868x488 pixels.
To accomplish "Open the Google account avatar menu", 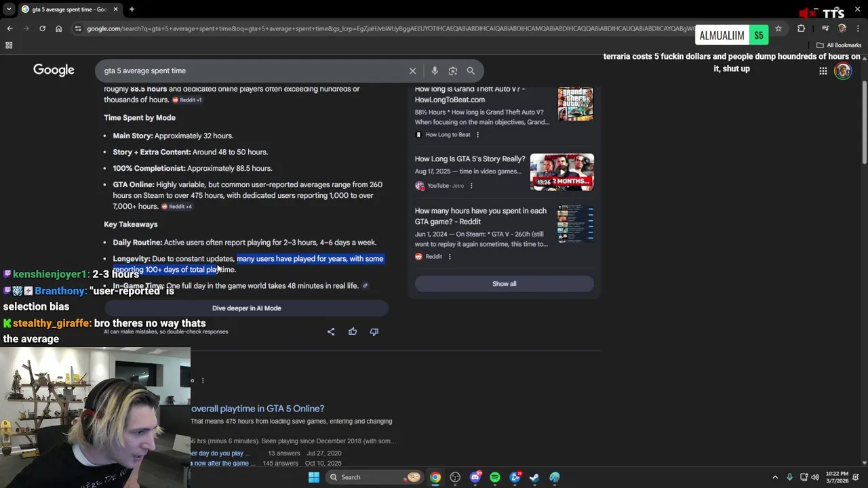I will (x=843, y=70).
